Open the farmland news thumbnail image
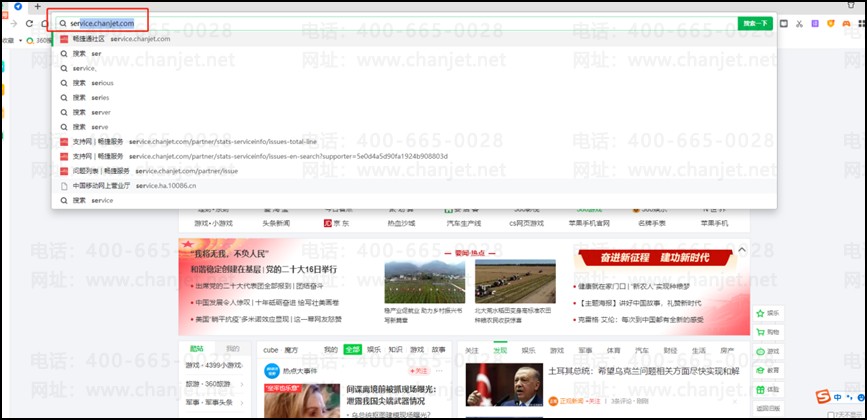Screen dimensions: 867x420 tap(515, 281)
